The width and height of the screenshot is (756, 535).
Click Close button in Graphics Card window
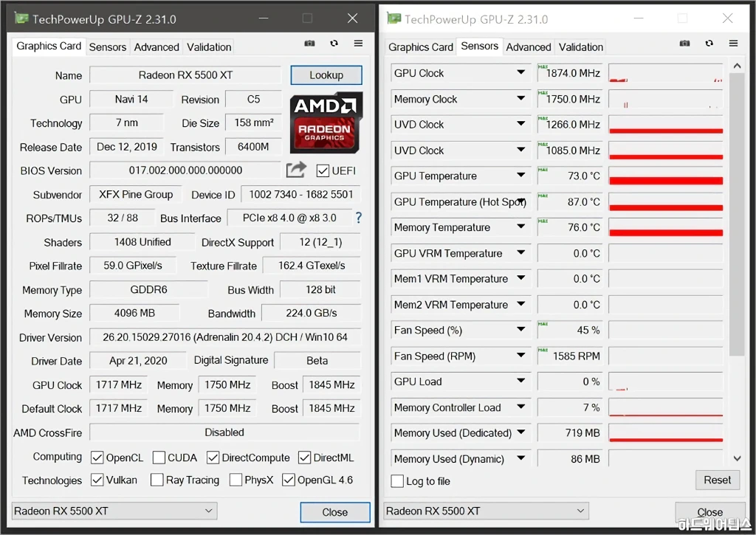[x=335, y=512]
